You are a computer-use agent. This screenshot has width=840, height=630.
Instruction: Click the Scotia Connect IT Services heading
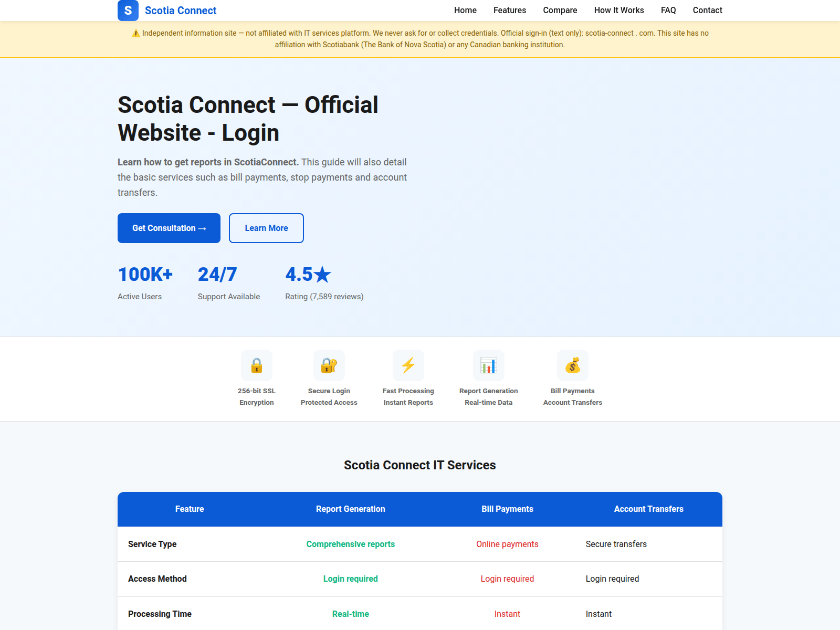pyautogui.click(x=420, y=465)
